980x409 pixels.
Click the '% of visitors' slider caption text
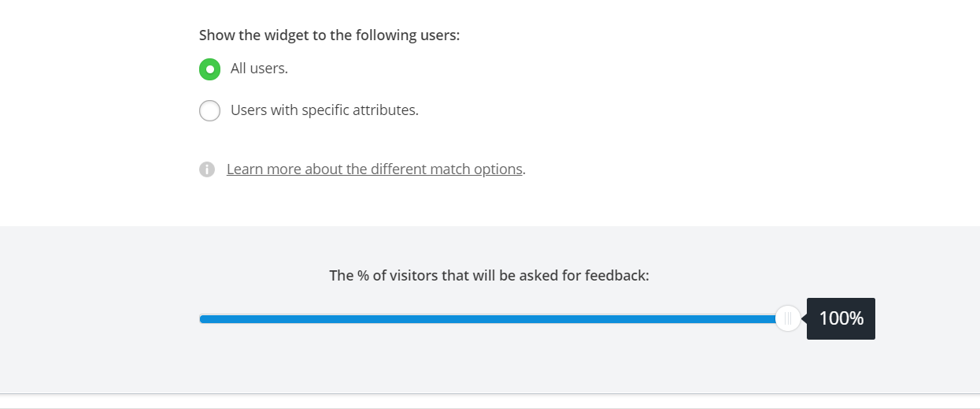pos(489,276)
